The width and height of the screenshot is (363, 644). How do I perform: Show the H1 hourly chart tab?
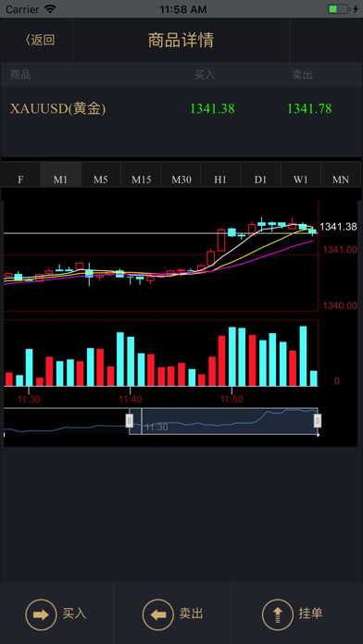point(220,175)
